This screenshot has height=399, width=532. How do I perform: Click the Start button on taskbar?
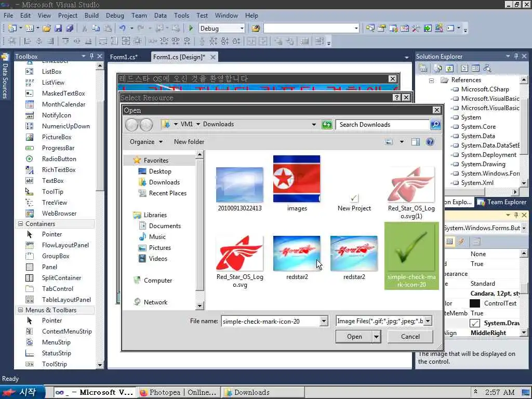pyautogui.click(x=22, y=392)
